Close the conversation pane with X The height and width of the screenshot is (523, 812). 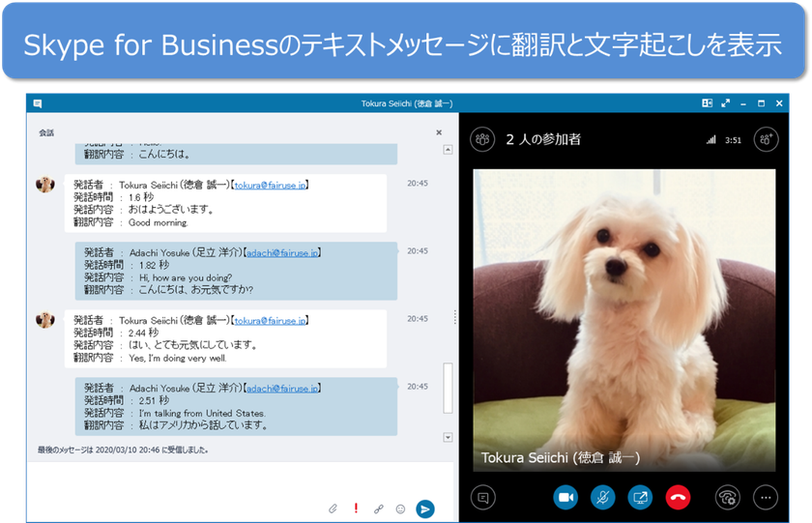[439, 132]
